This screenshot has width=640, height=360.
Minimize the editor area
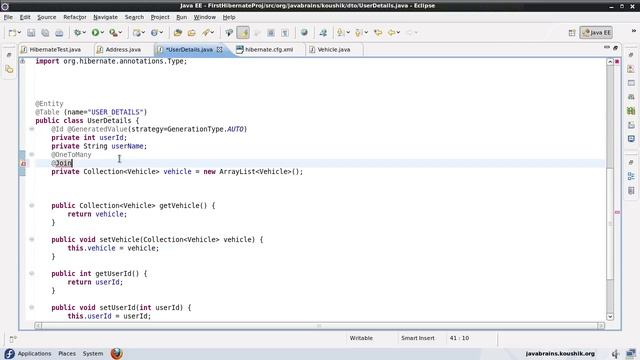(x=607, y=48)
